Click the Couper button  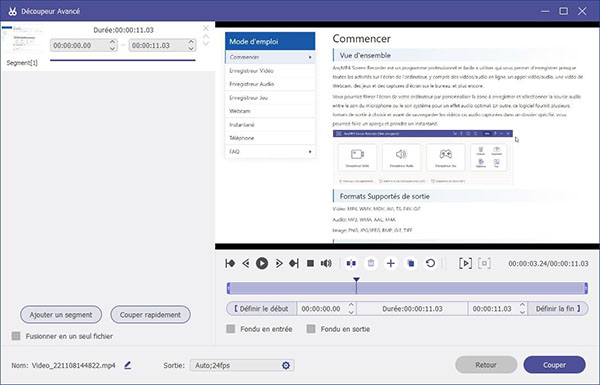pos(554,365)
